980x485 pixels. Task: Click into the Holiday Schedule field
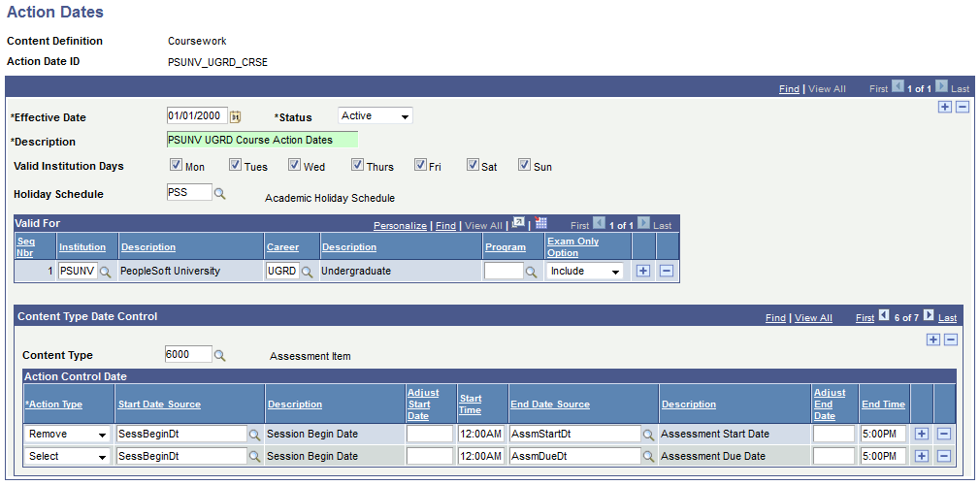[x=189, y=192]
